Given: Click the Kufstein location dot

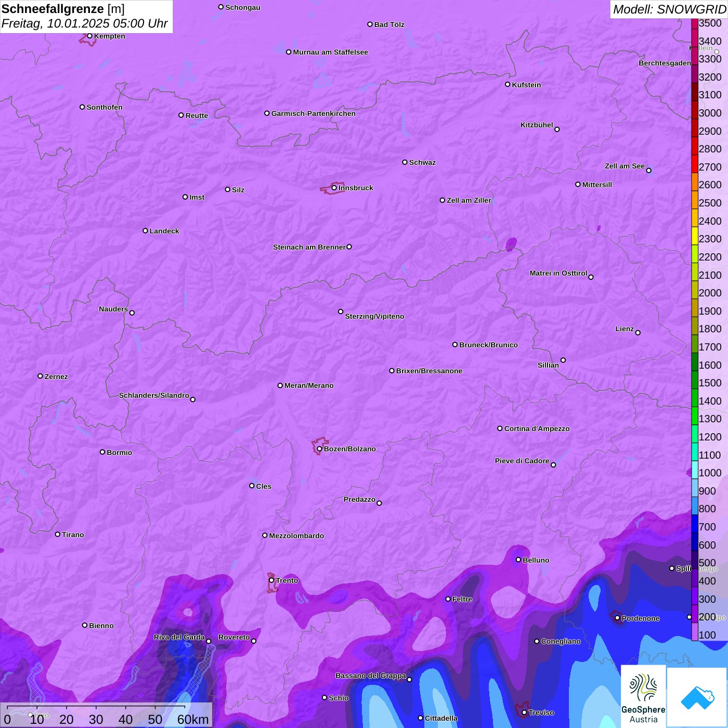Looking at the screenshot, I should 508,84.
